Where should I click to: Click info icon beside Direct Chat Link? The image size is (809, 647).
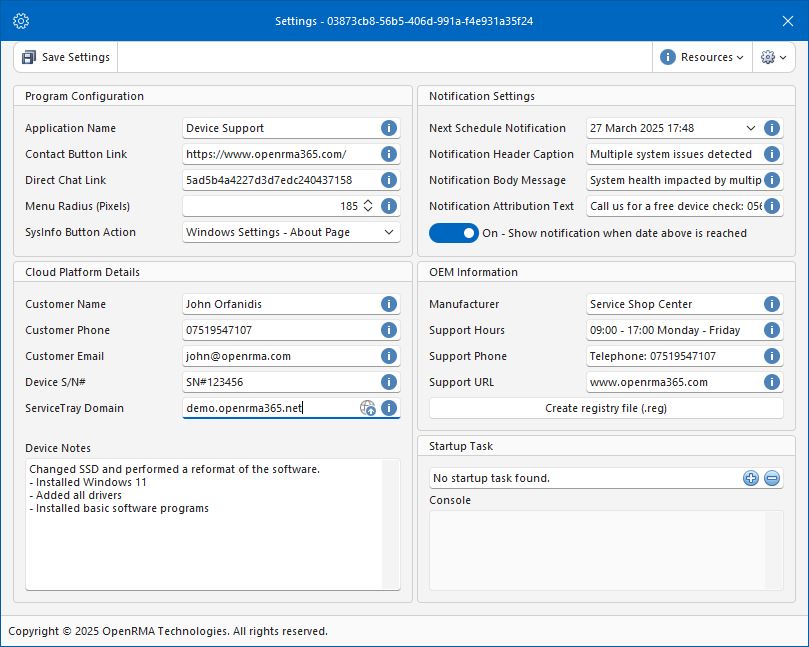click(x=389, y=180)
